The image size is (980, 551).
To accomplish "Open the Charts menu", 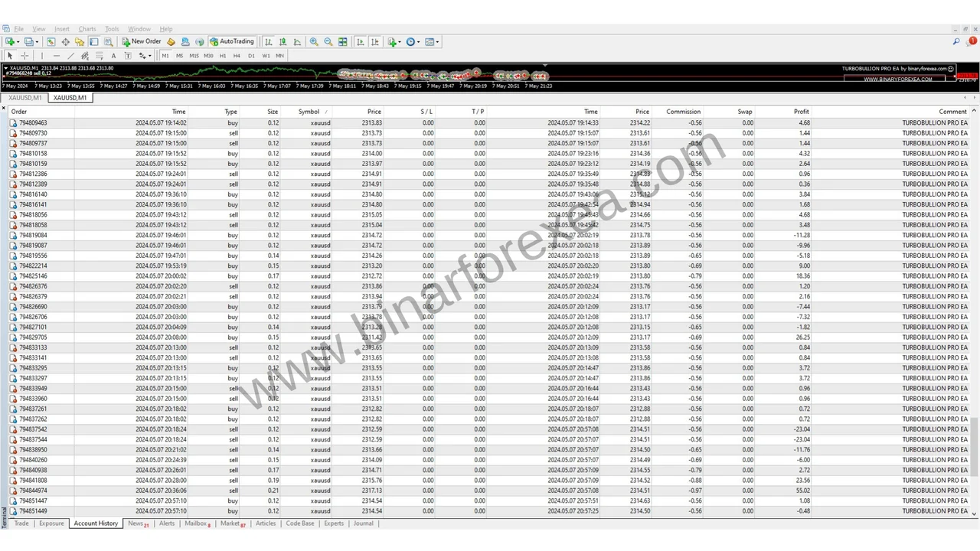I will point(87,29).
